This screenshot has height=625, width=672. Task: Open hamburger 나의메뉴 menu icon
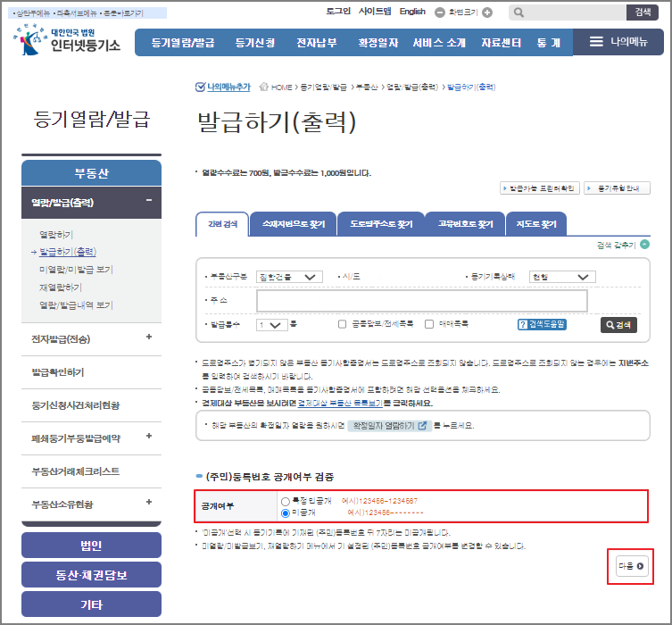click(x=596, y=42)
